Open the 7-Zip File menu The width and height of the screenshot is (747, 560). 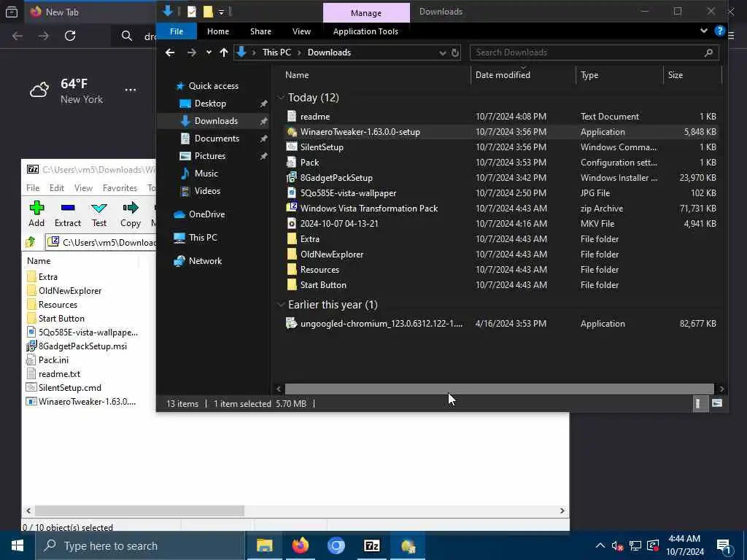33,188
